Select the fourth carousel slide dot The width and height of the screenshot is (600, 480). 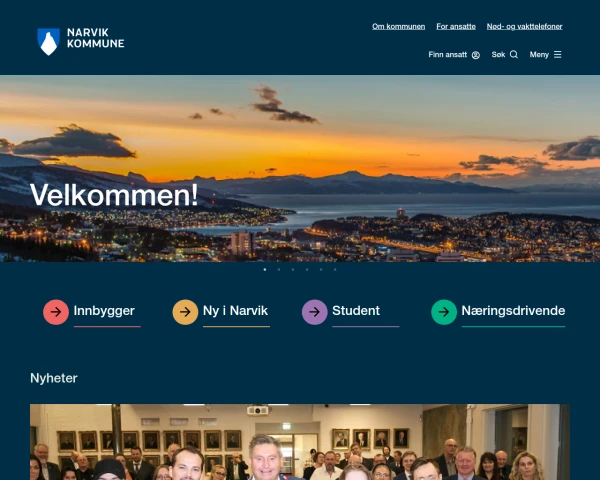click(x=307, y=269)
